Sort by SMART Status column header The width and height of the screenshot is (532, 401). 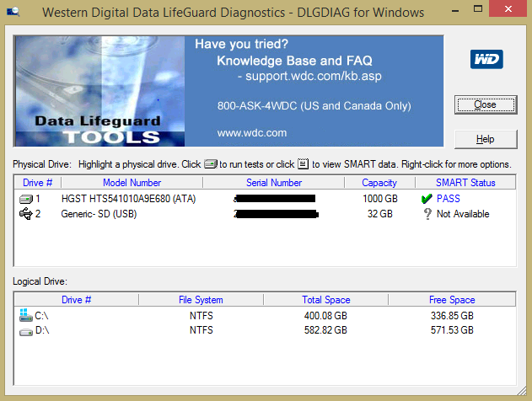(x=465, y=183)
